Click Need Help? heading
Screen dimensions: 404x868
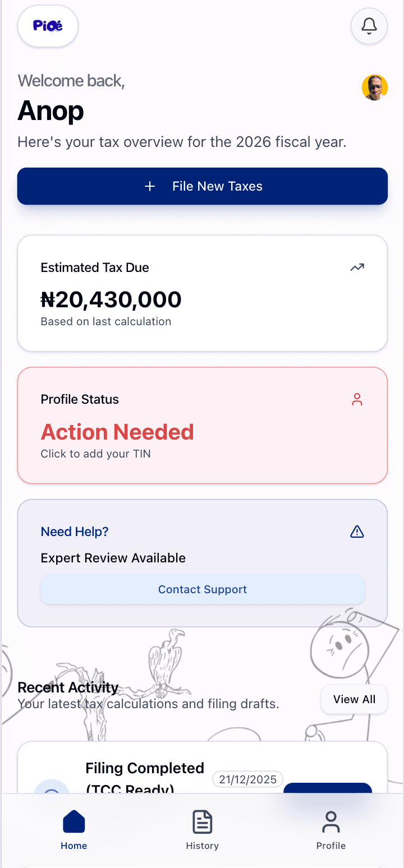coord(75,532)
